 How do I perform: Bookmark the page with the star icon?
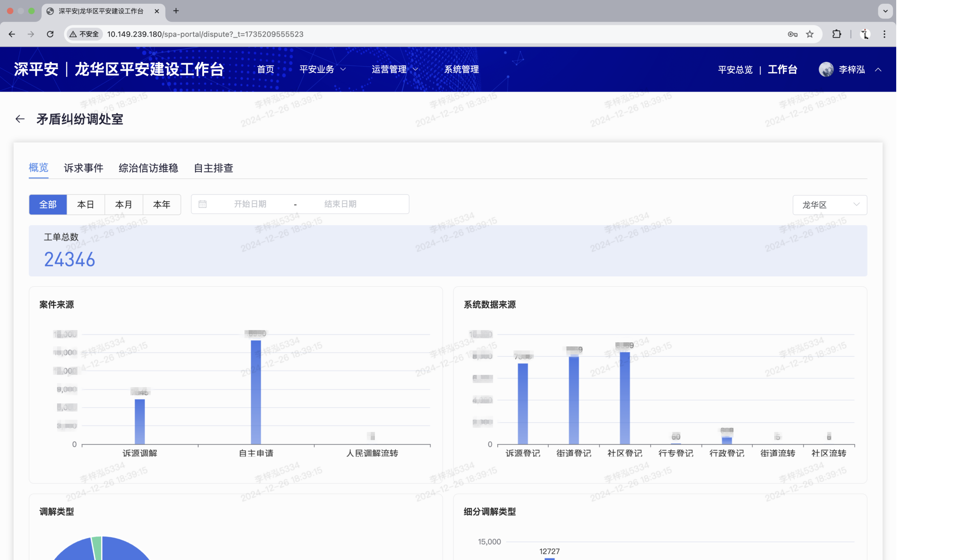810,34
